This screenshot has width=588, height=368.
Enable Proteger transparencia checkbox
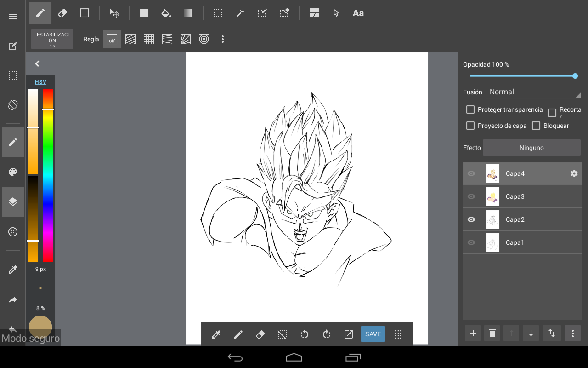click(470, 109)
